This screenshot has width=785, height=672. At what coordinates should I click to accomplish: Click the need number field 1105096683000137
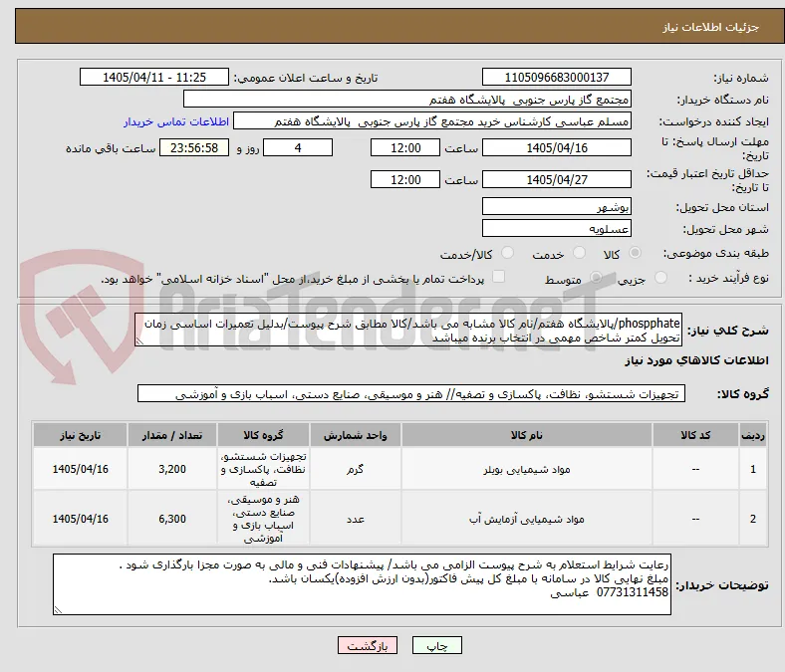(556, 77)
